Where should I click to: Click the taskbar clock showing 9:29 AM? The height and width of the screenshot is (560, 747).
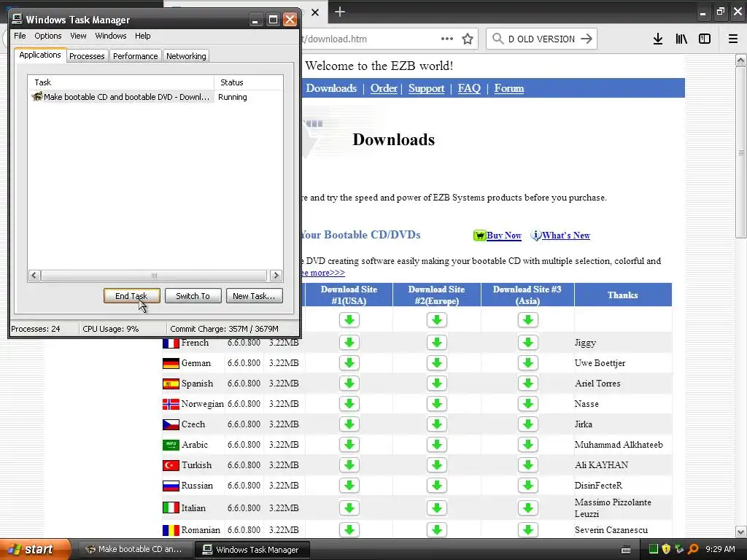(720, 549)
